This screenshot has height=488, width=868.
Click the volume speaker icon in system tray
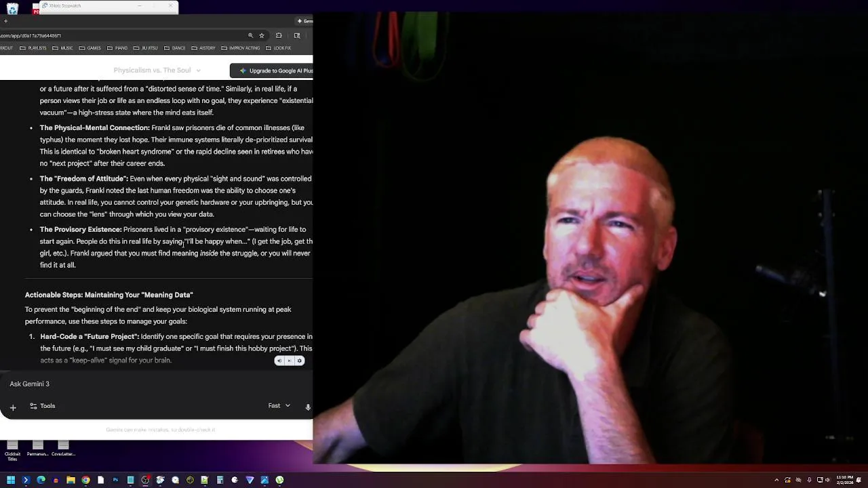(827, 480)
